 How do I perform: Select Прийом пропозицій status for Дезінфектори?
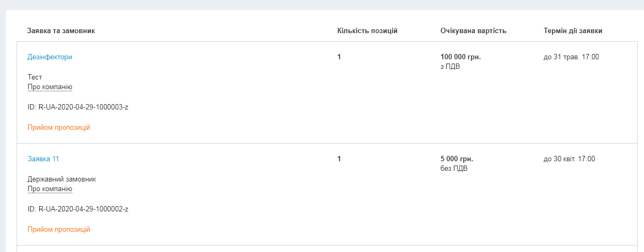[59, 128]
